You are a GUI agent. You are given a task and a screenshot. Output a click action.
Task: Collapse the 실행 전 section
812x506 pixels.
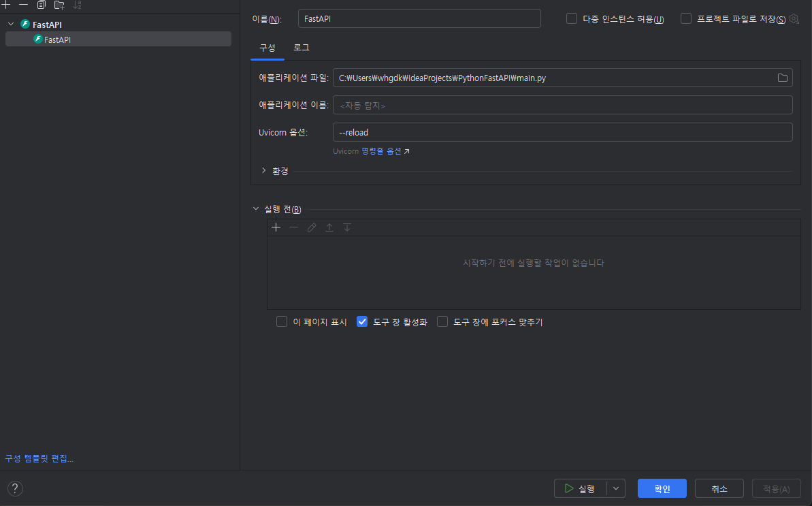256,208
